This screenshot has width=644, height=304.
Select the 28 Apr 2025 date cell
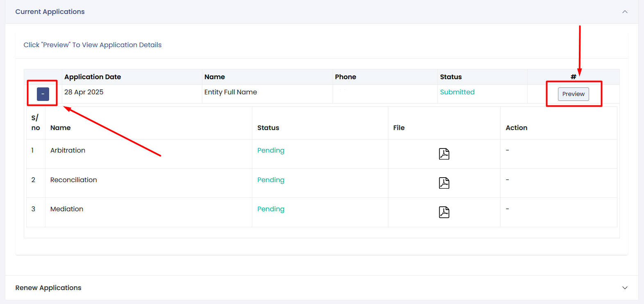click(x=84, y=92)
